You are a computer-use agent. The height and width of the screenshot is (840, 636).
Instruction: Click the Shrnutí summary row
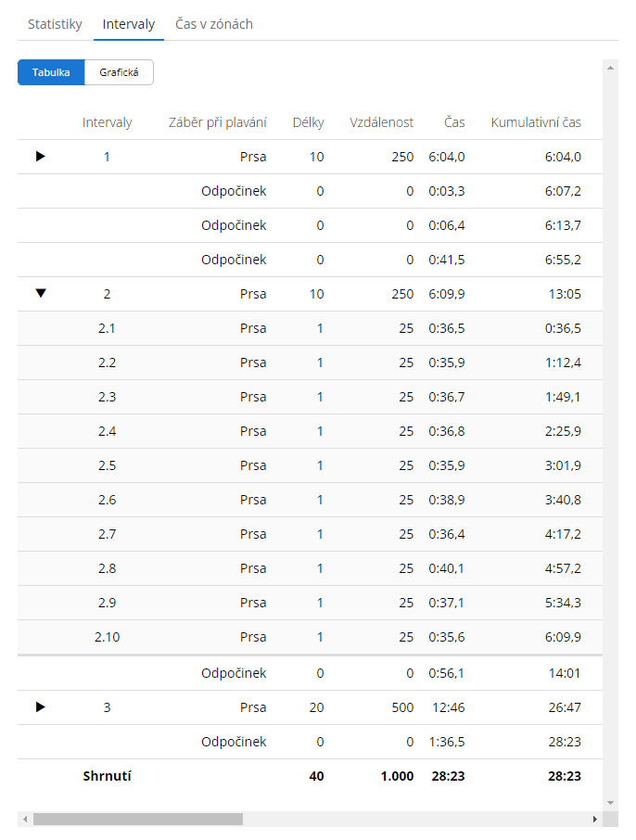[x=310, y=776]
